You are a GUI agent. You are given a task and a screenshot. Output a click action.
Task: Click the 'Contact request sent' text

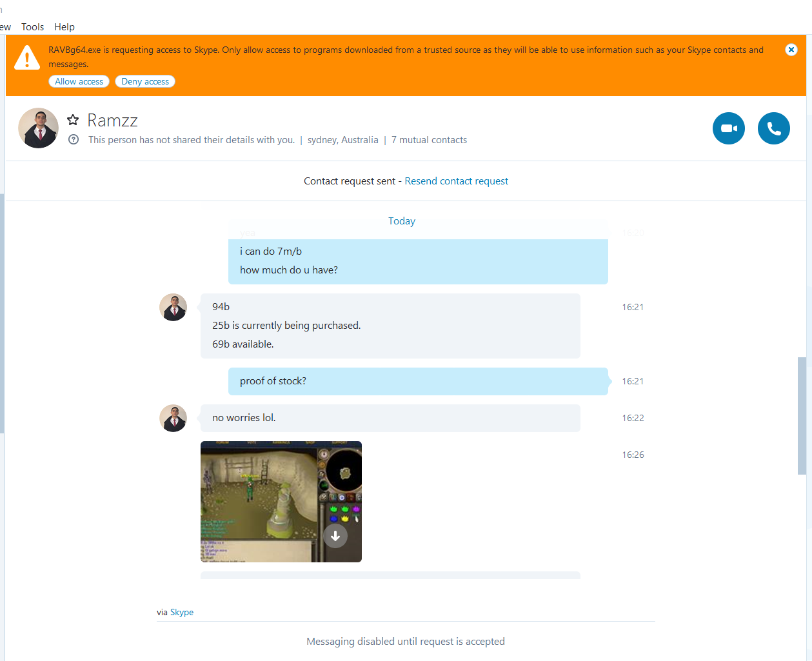coord(350,181)
